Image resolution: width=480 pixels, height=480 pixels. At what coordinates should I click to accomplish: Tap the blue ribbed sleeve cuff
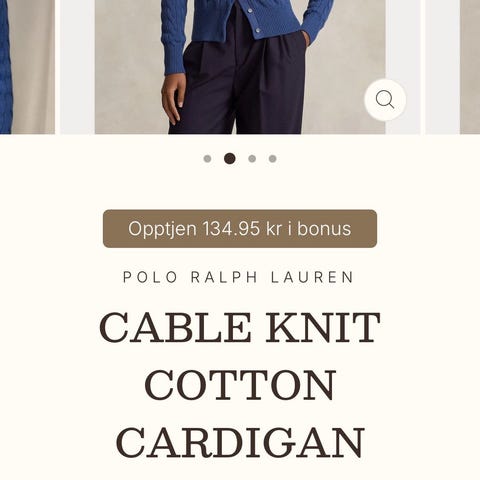tap(174, 57)
